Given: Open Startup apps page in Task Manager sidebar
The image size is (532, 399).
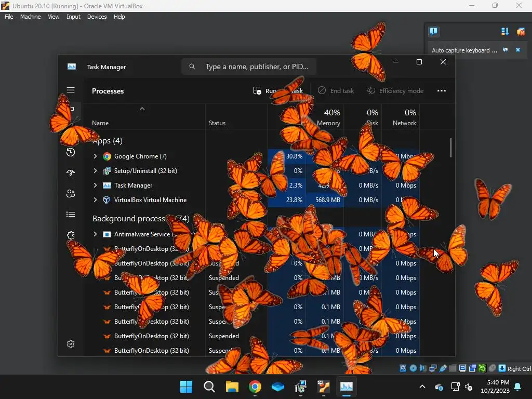Looking at the screenshot, I should click(x=71, y=173).
